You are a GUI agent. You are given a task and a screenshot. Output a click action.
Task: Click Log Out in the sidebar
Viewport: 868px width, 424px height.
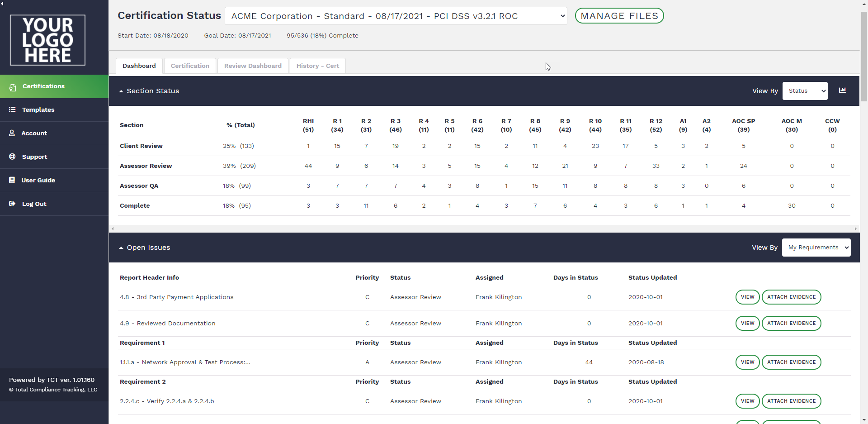coord(54,204)
